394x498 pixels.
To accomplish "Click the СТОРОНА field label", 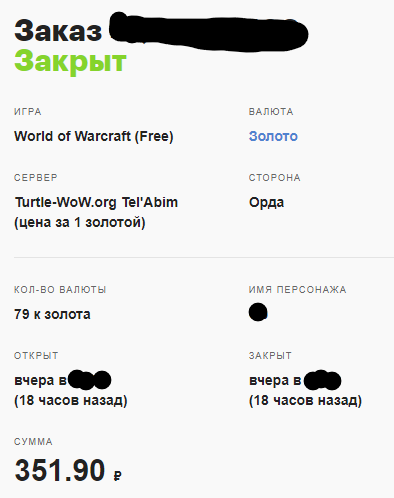I will [x=275, y=177].
